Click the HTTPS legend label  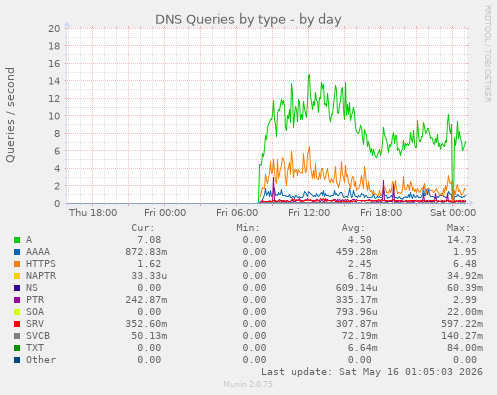[x=41, y=264]
